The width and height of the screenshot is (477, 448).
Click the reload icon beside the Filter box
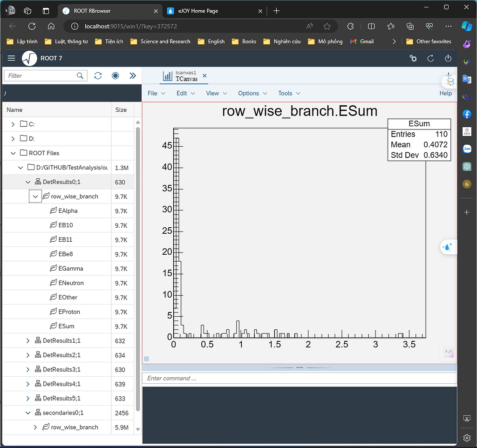pyautogui.click(x=98, y=75)
